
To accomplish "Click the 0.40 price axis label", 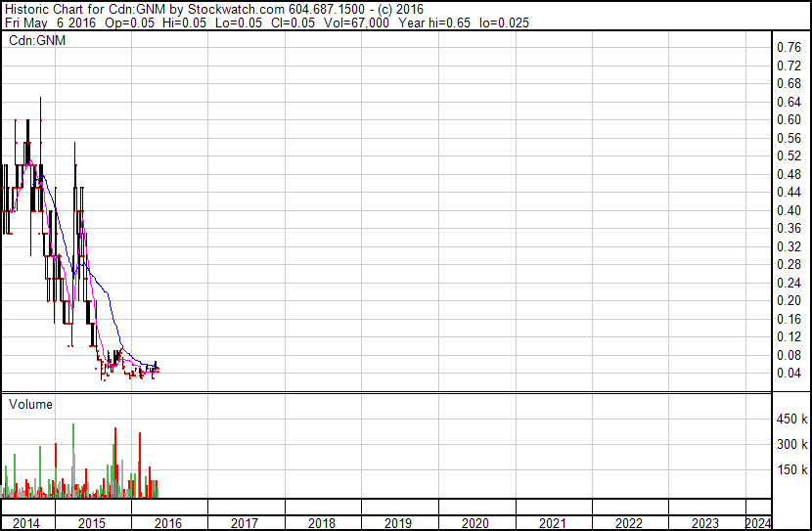I will coord(788,210).
